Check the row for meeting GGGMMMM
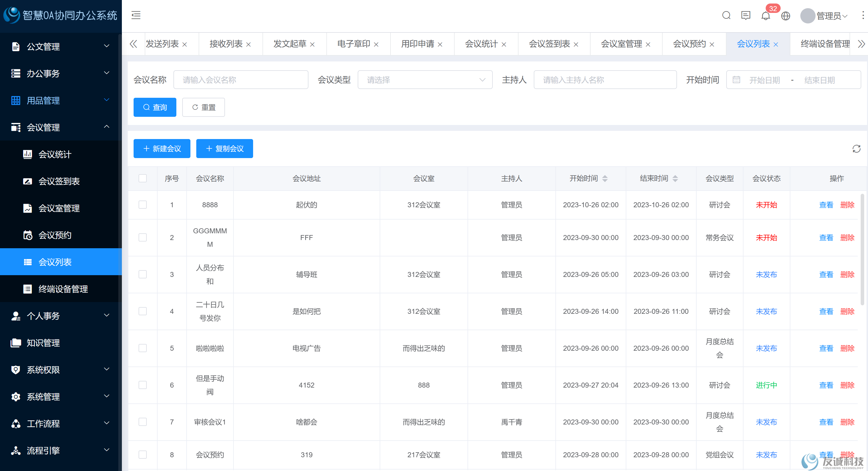 pyautogui.click(x=143, y=237)
